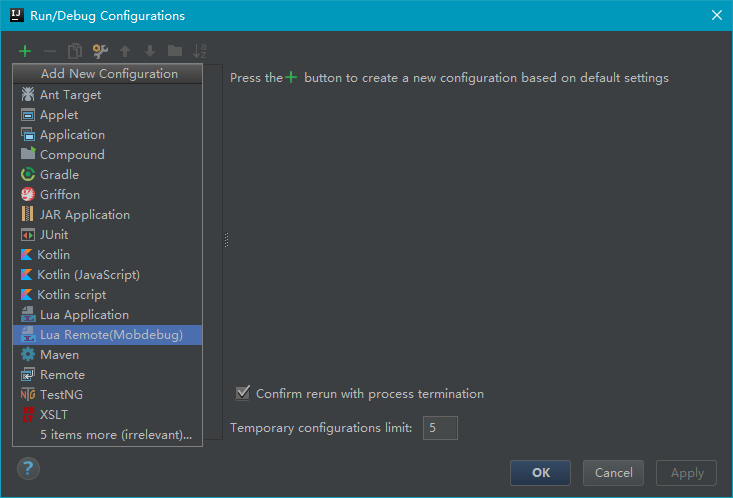Click the JAR Application zipper icon
This screenshot has width=733, height=498.
(28, 214)
